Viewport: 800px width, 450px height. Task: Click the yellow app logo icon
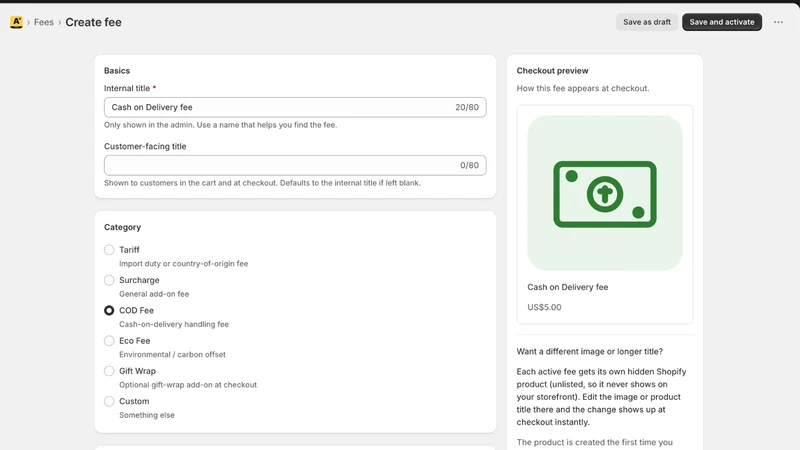pyautogui.click(x=16, y=22)
